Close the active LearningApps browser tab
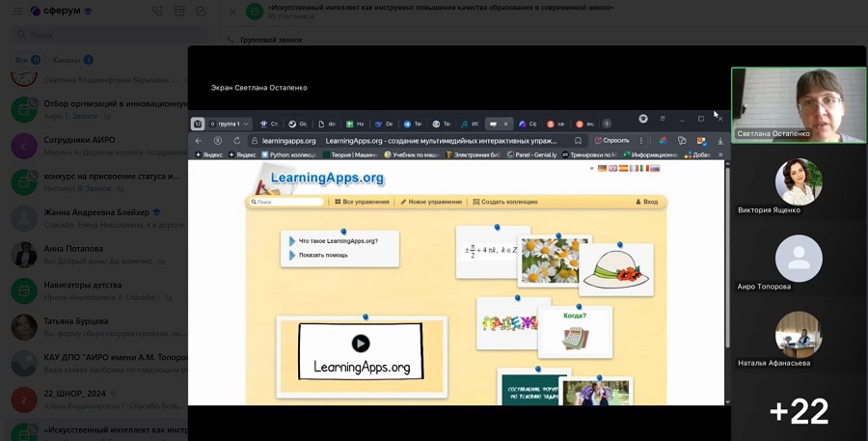Viewport: 868px width, 441px height. [505, 124]
